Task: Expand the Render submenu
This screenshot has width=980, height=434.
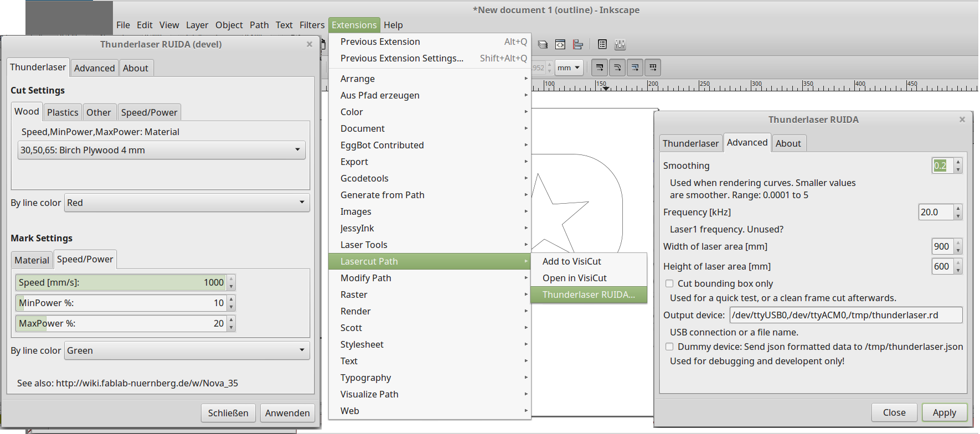Action: (x=430, y=311)
